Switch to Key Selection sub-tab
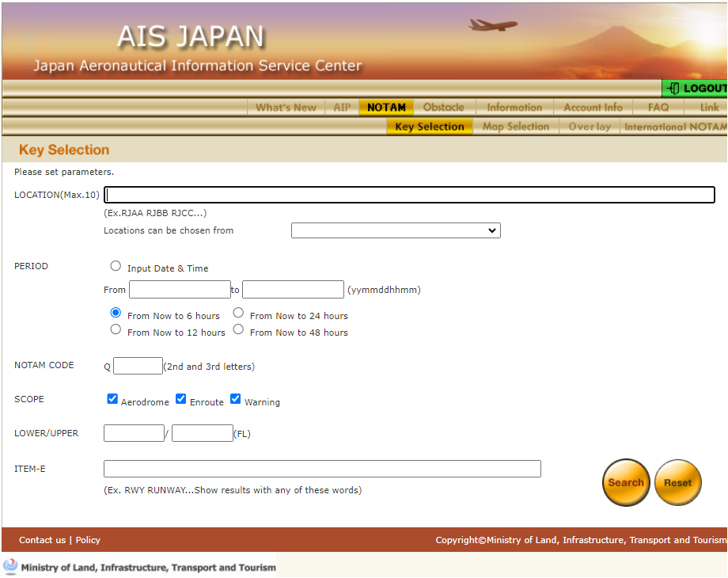This screenshot has width=728, height=578. tap(430, 127)
